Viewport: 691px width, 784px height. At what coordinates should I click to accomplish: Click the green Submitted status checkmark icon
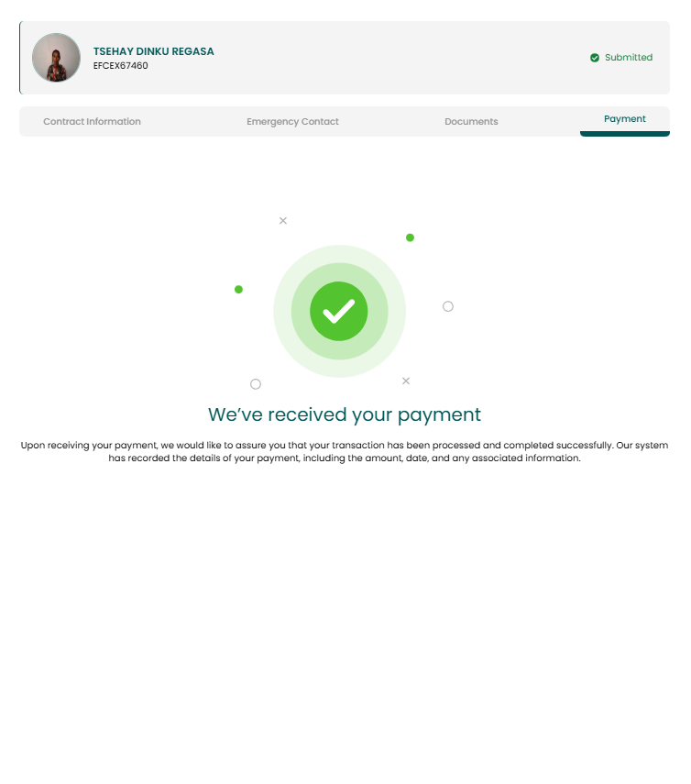595,58
